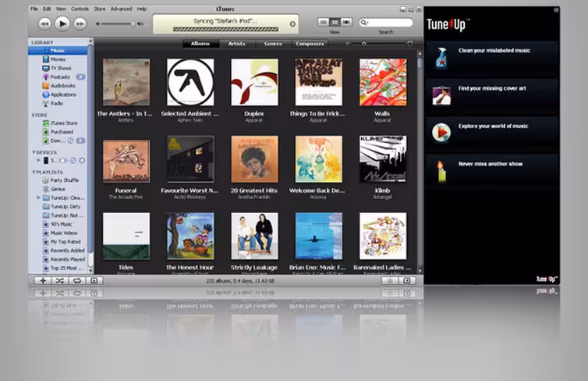Select the Funeral album by Arcade Fire
Image resolution: width=588 pixels, height=381 pixels.
[x=126, y=161]
